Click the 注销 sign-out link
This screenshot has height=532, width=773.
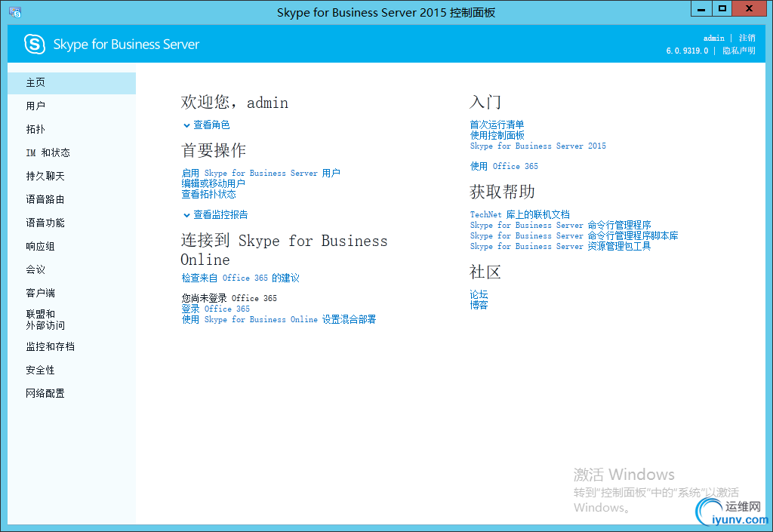[x=747, y=38]
